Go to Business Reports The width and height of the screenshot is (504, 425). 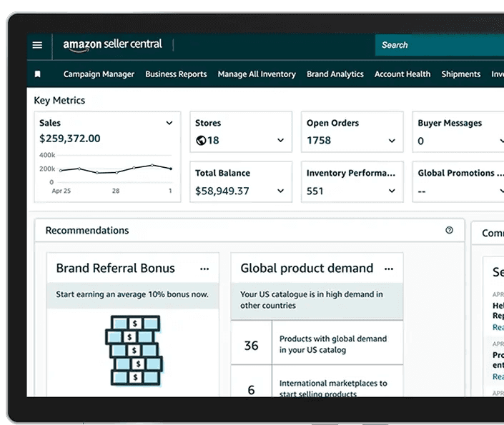pyautogui.click(x=176, y=74)
